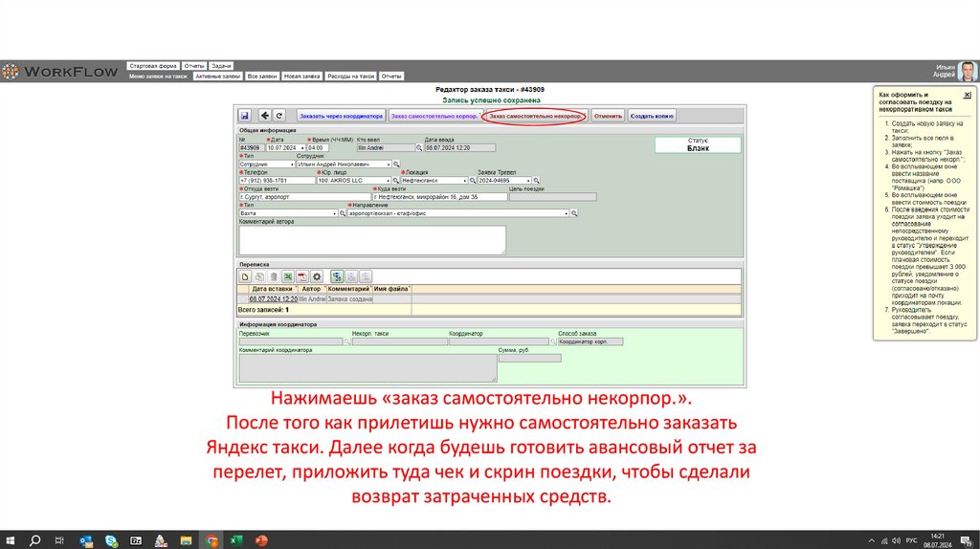This screenshot has height=549, width=980.
Task: Open Отчеты in taxi submenu
Action: [x=391, y=77]
